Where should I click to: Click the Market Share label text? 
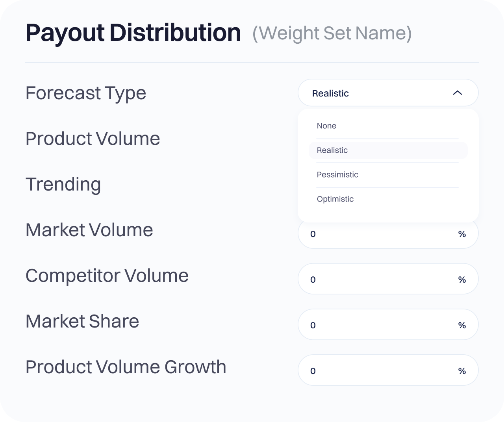(x=82, y=322)
